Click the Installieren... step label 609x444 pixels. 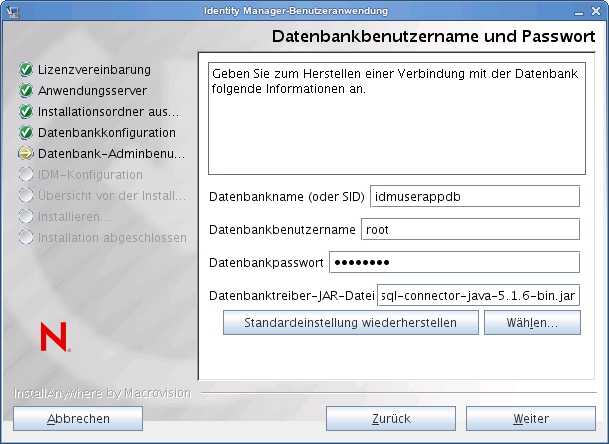click(74, 217)
